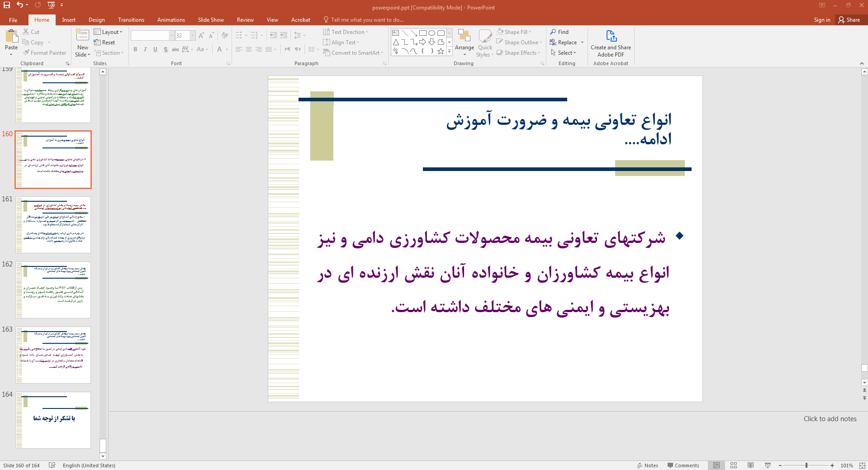The width and height of the screenshot is (868, 470).
Task: Click Clear All Formatting icon
Action: (x=225, y=36)
